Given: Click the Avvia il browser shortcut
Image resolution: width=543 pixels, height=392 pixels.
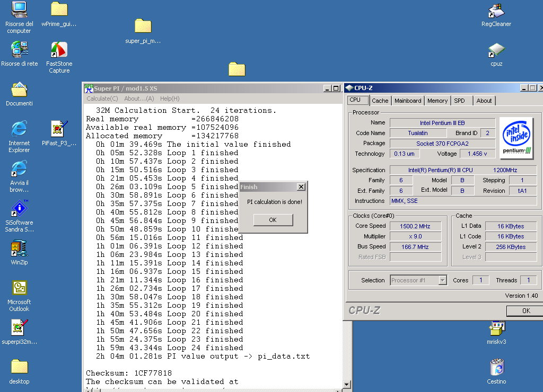Looking at the screenshot, I should pyautogui.click(x=20, y=176).
